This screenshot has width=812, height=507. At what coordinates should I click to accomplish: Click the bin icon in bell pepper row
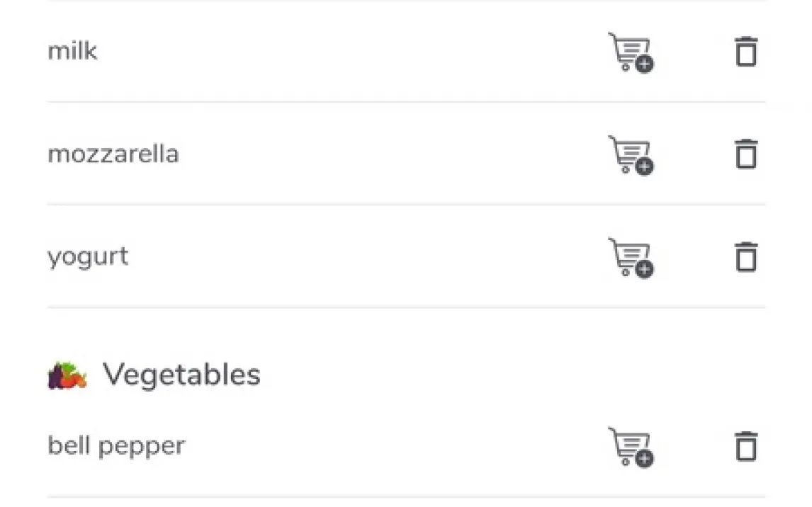(x=745, y=446)
